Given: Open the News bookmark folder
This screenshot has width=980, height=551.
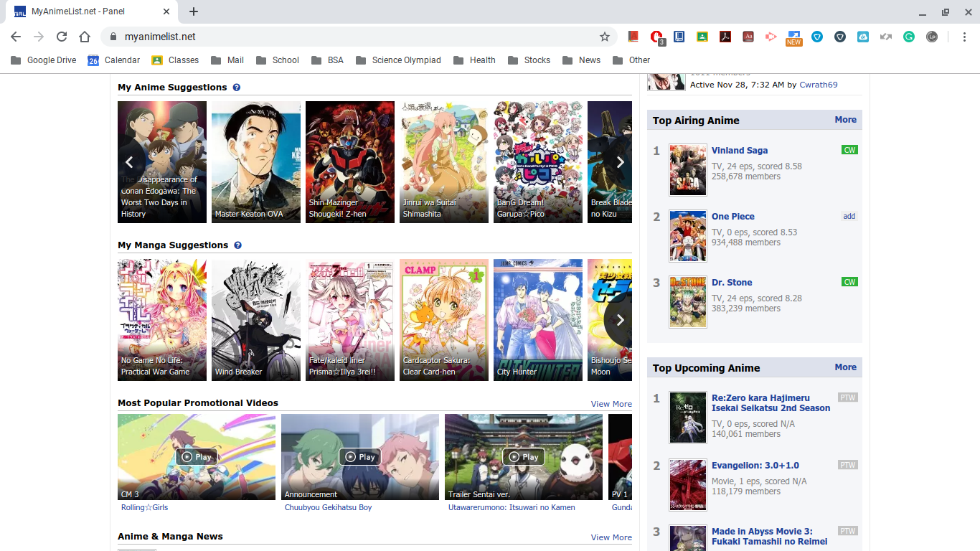Looking at the screenshot, I should pyautogui.click(x=581, y=60).
